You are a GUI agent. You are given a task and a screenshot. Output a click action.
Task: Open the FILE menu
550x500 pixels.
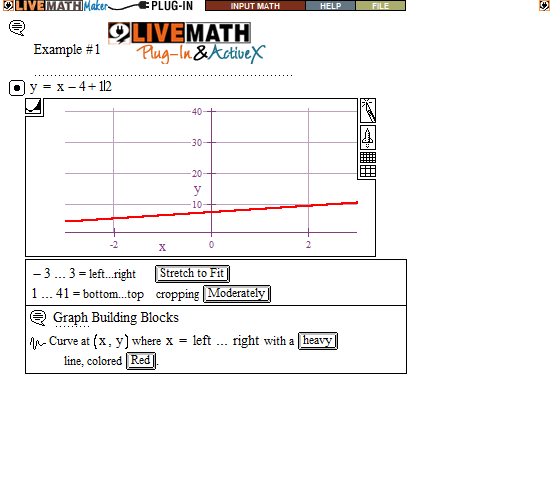point(381,6)
